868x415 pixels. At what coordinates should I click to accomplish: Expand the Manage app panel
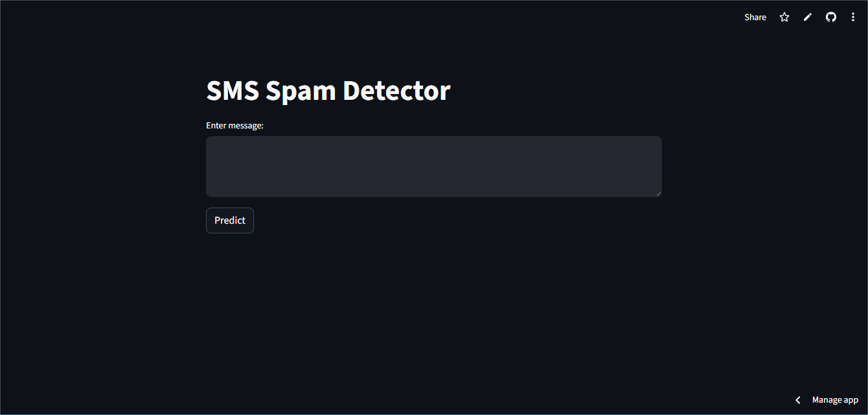(x=828, y=400)
